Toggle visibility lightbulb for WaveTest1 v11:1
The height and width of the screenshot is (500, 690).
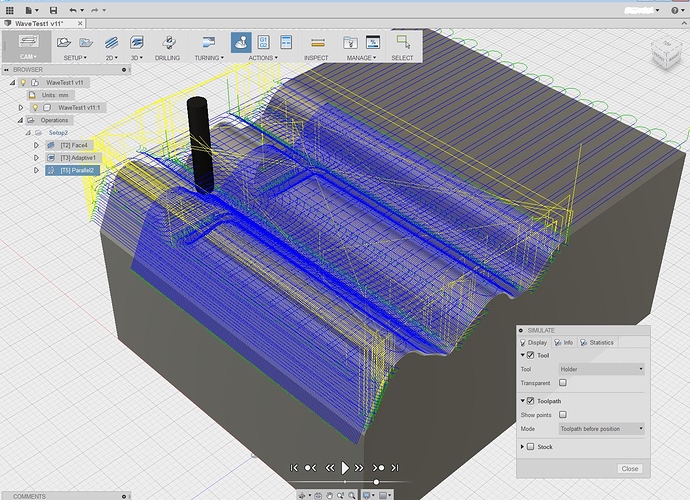(35, 107)
